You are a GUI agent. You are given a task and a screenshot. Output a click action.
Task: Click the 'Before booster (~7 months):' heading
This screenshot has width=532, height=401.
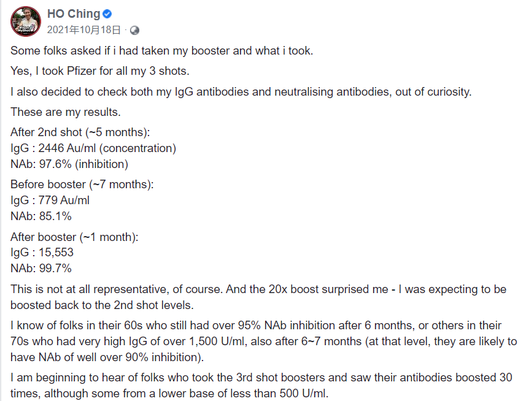point(82,185)
